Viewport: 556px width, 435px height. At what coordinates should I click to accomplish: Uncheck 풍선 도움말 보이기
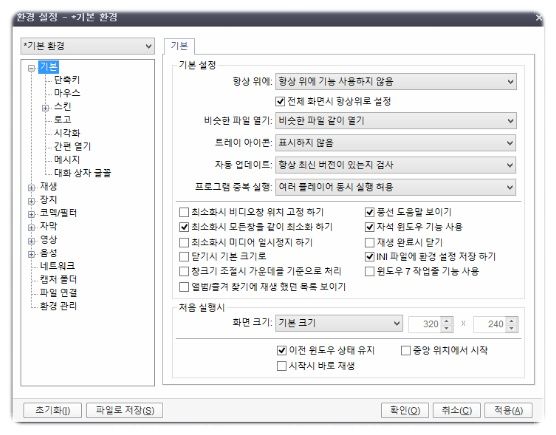pyautogui.click(x=369, y=212)
